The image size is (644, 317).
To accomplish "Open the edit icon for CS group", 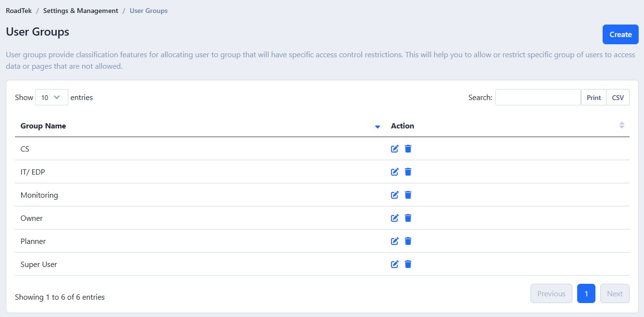I will point(394,149).
